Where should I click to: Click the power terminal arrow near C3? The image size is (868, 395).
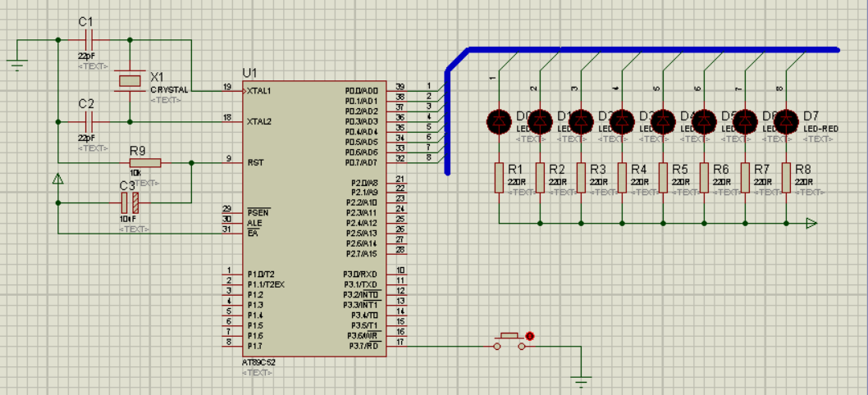[57, 179]
